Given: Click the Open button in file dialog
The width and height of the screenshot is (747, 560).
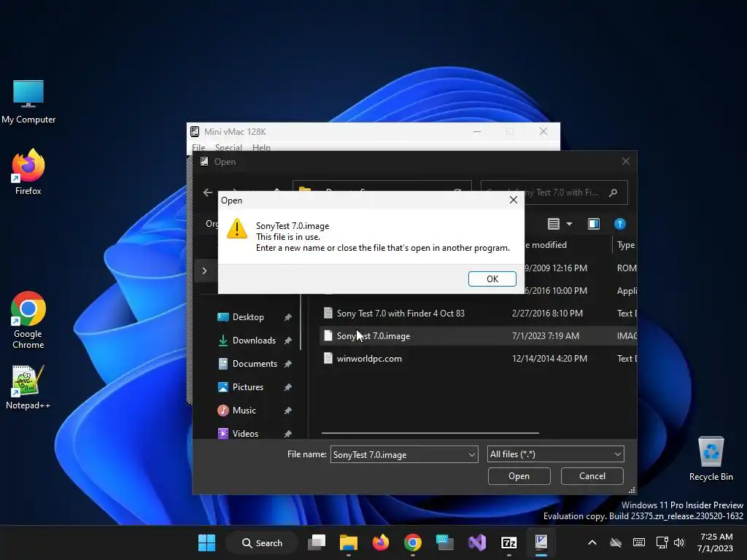Looking at the screenshot, I should coord(519,476).
